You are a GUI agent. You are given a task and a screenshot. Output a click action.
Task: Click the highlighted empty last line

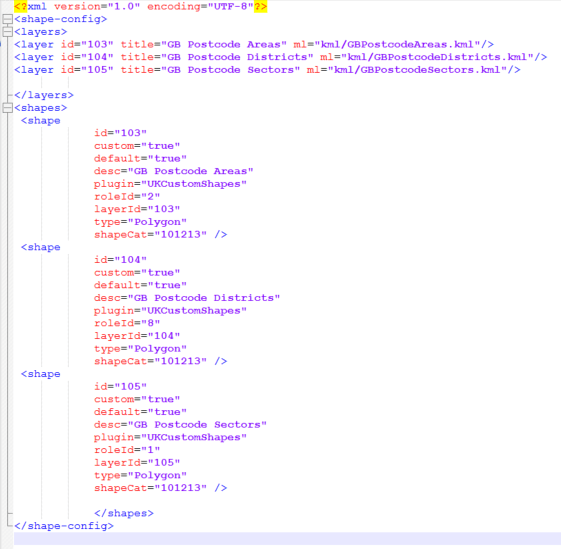click(x=287, y=539)
